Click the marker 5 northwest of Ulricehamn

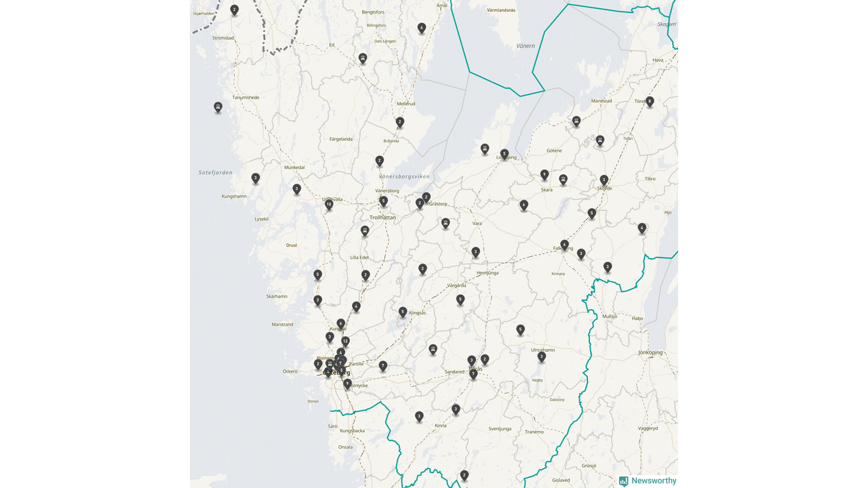[x=521, y=330]
